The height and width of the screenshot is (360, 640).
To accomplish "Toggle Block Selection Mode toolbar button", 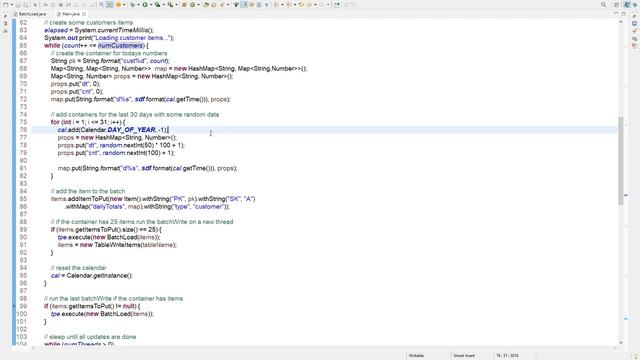I will pyautogui.click(x=259, y=4).
